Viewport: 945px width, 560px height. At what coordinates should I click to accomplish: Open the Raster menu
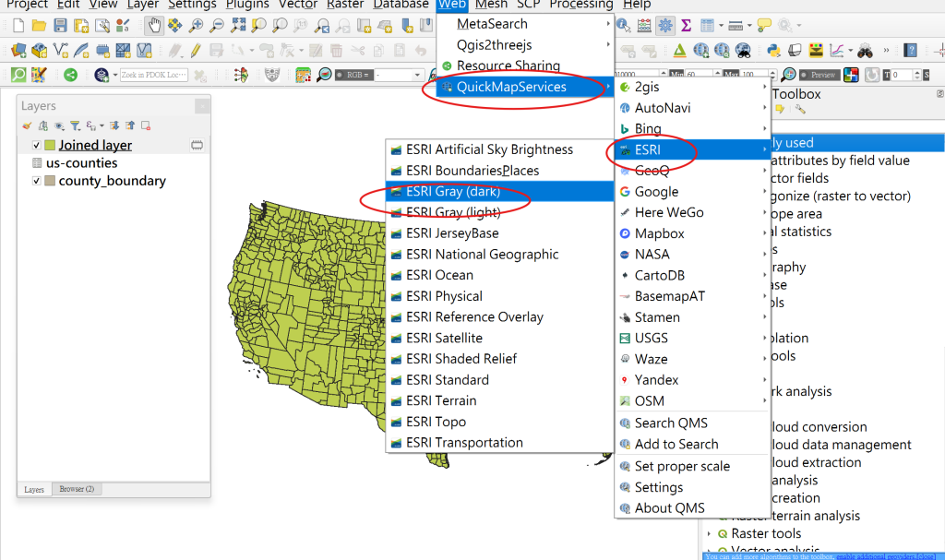[x=345, y=5]
